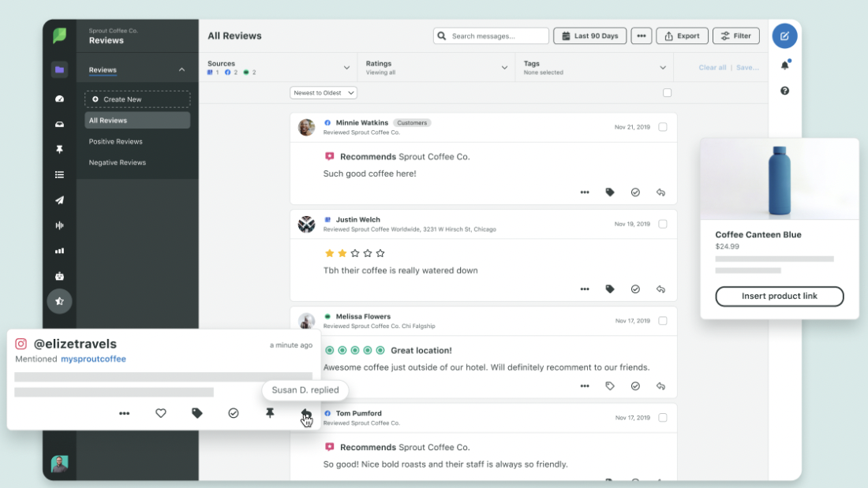Click the Insert product link button

779,296
